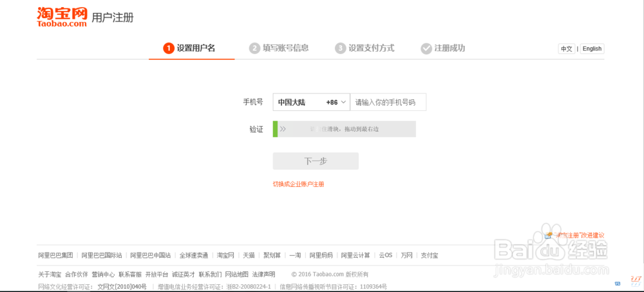Switch language to English
The width and height of the screenshot is (644, 292).
point(592,48)
